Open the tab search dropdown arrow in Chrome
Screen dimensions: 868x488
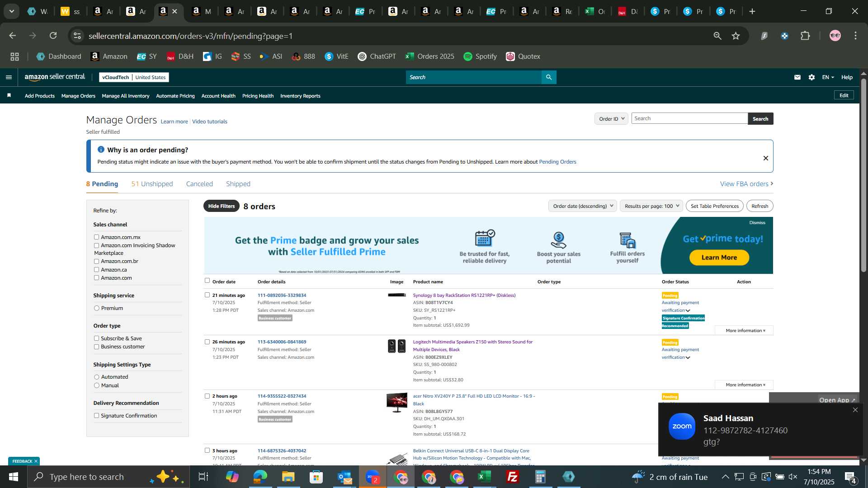coord(11,11)
